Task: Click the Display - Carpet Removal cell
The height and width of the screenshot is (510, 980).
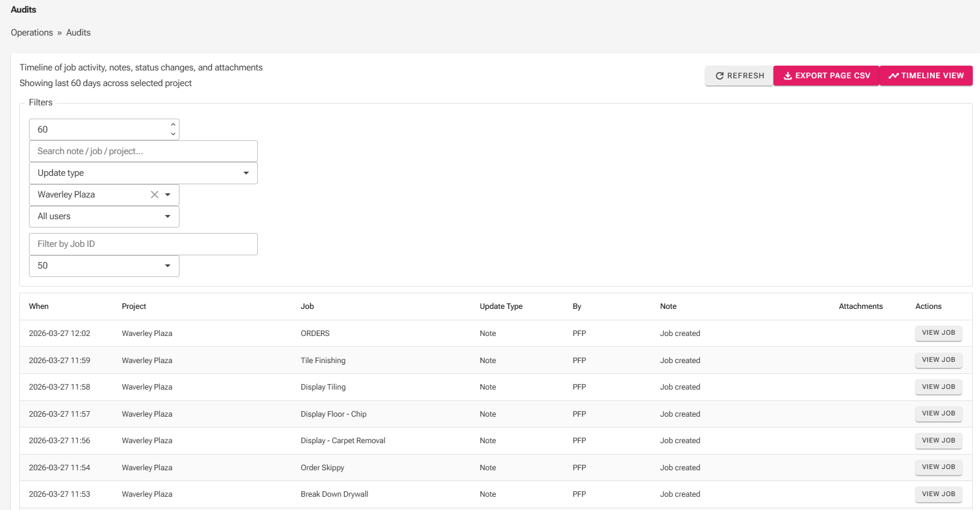Action: click(343, 441)
